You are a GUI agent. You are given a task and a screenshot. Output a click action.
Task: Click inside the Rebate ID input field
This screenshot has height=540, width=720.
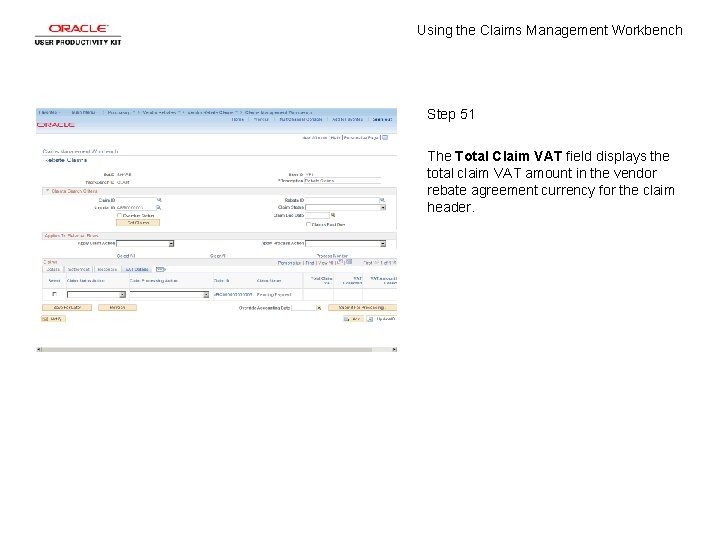(342, 200)
